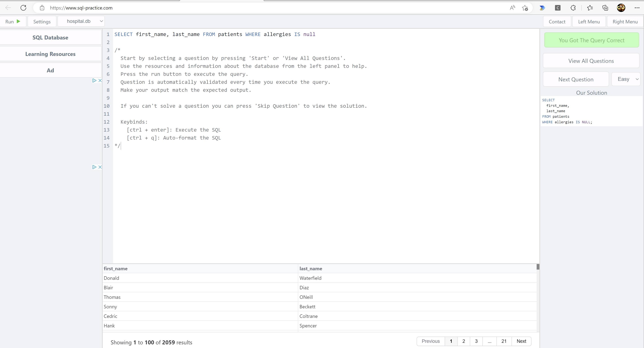Open browser settings and more menu
Viewport: 644px width, 348px height.
tap(637, 8)
